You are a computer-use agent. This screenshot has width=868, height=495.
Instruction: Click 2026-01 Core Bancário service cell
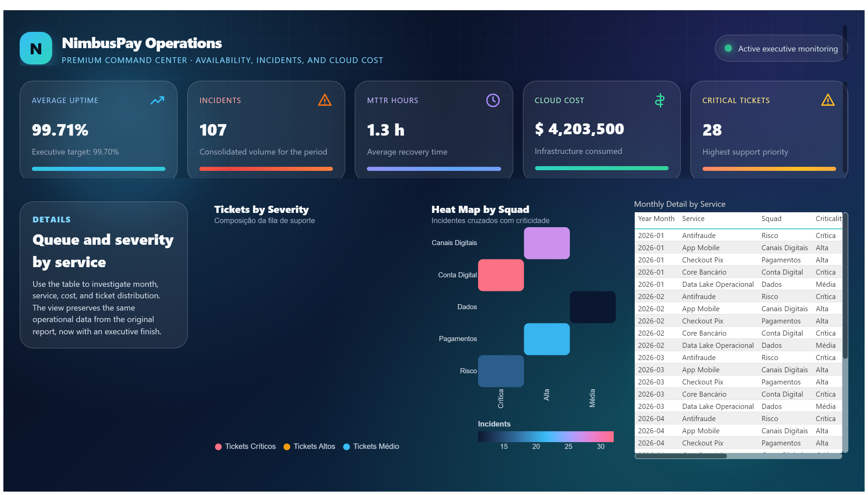(x=704, y=272)
